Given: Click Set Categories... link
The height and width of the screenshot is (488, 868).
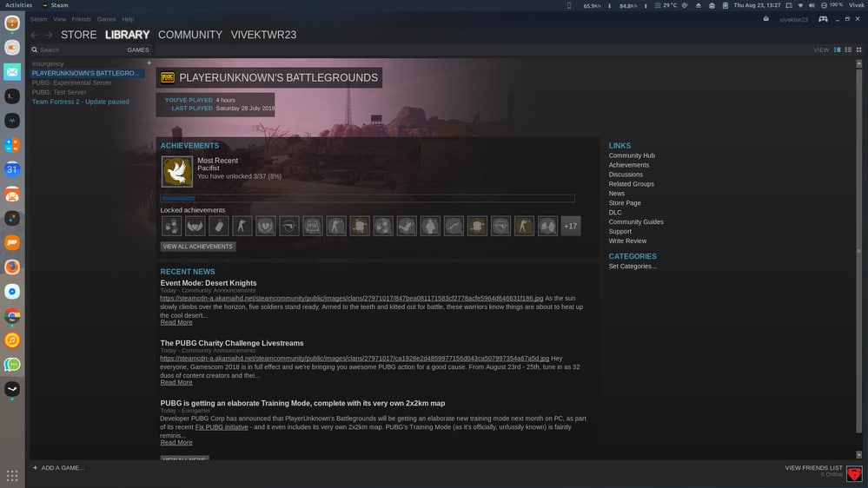Looking at the screenshot, I should click(633, 266).
